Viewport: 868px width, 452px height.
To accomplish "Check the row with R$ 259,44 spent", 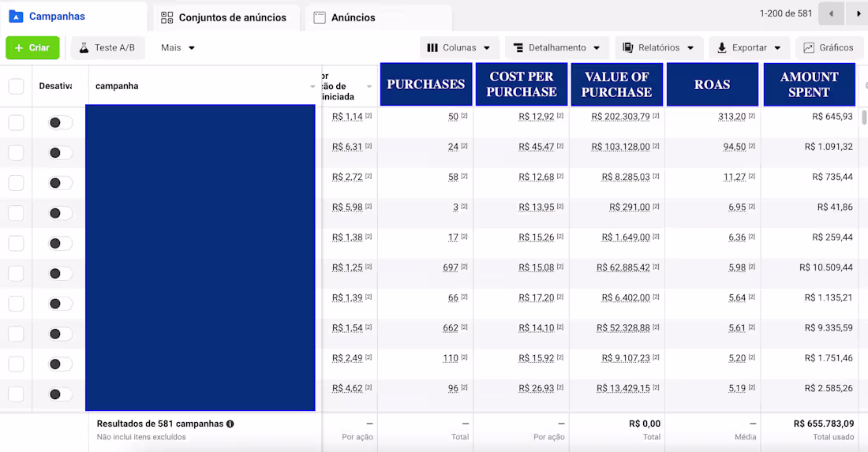I will point(16,243).
